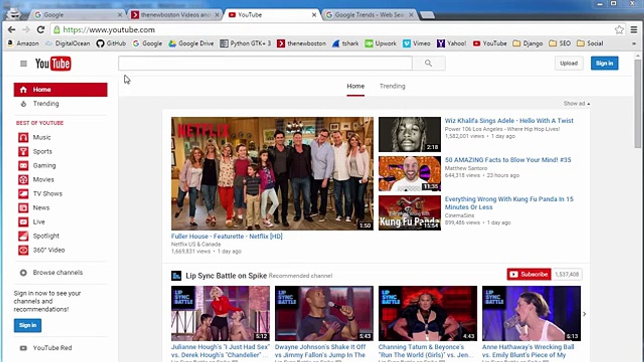Open Movies in the sidebar
644x362 pixels.
43,179
